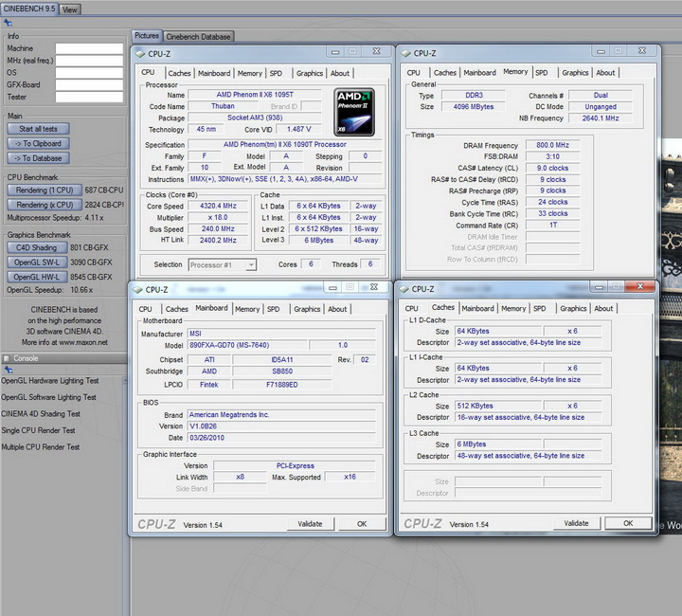Viewport: 682px width, 616px height.
Task: Click the Tester input field
Action: (x=89, y=97)
